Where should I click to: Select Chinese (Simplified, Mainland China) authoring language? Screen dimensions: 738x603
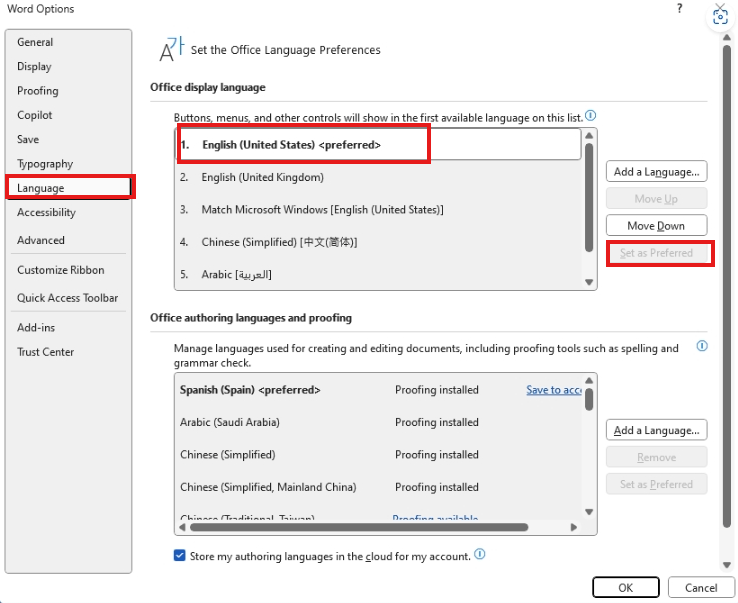pyautogui.click(x=378, y=487)
